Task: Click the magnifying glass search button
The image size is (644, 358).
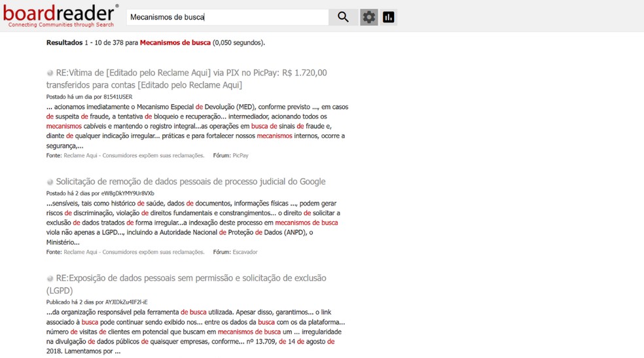Action: pos(343,17)
